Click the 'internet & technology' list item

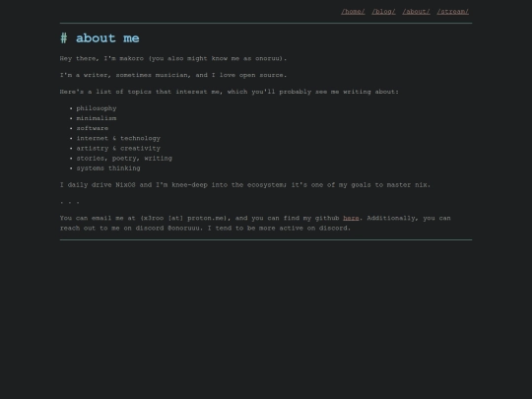(x=118, y=139)
